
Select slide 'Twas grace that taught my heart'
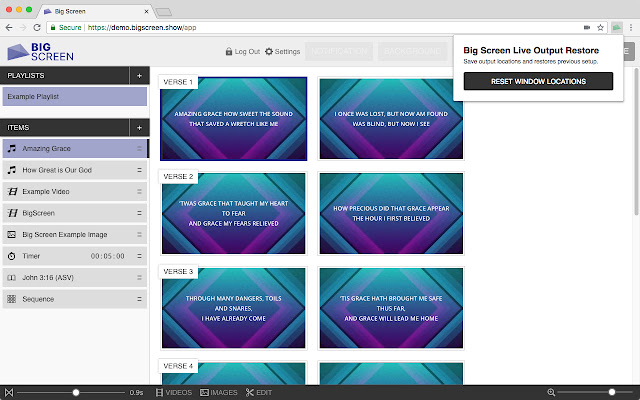pyautogui.click(x=233, y=213)
